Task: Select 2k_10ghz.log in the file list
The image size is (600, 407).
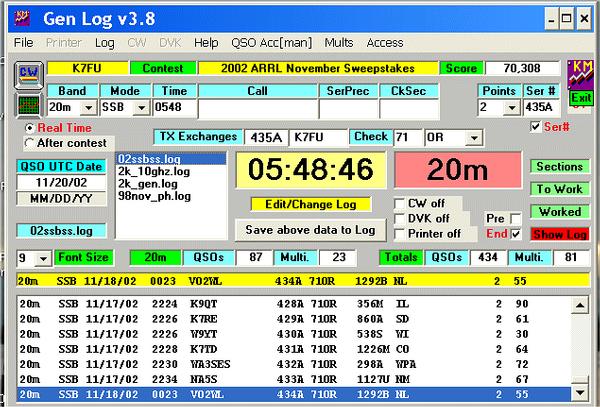Action: [x=171, y=171]
